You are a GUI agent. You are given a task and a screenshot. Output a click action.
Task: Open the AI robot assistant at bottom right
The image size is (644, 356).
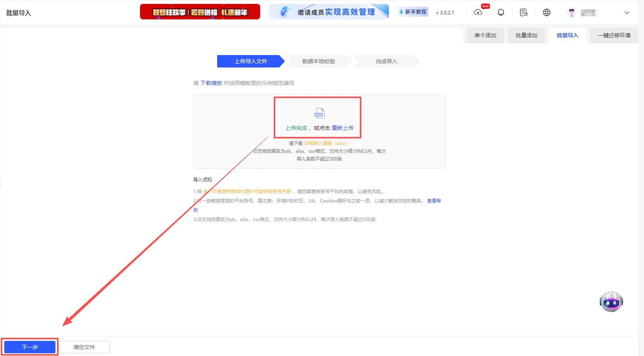point(611,302)
